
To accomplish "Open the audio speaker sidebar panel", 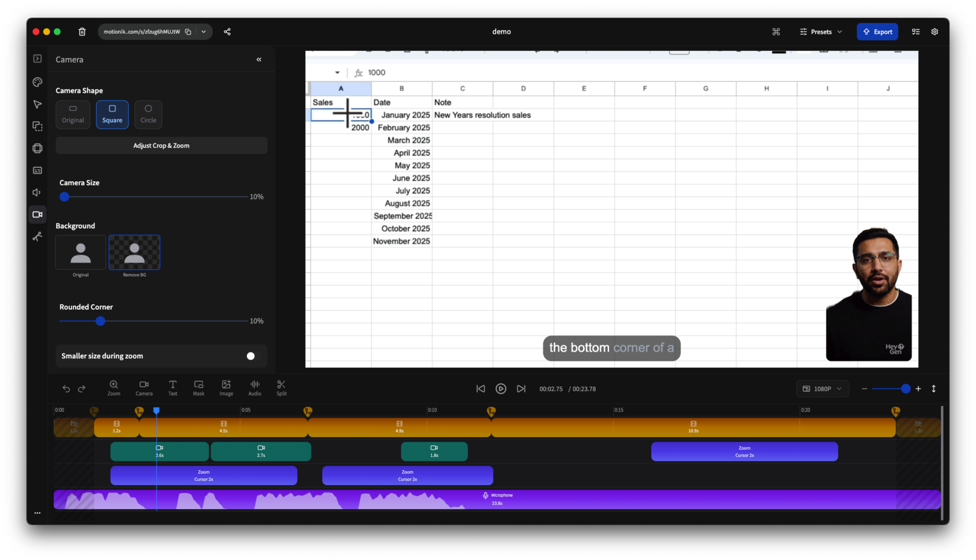I will click(37, 192).
